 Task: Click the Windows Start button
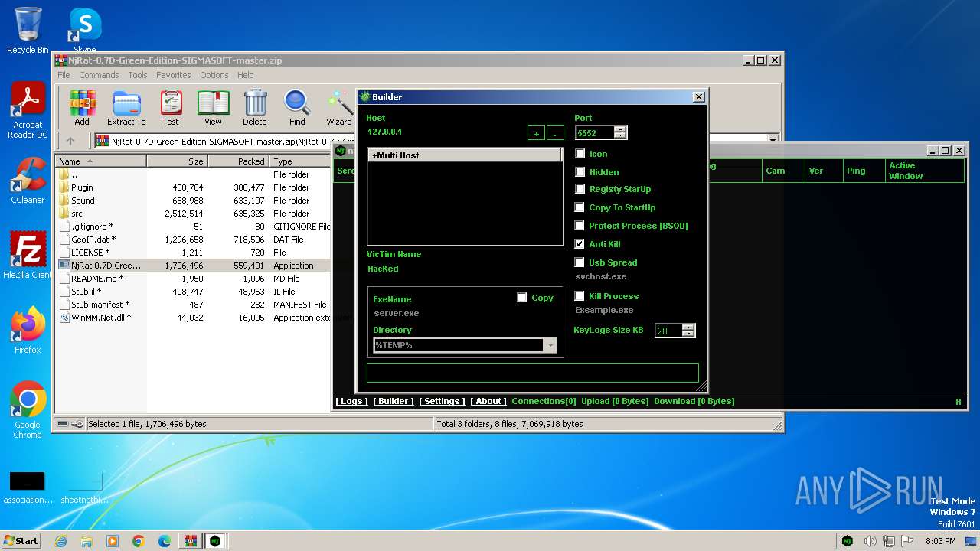(x=21, y=541)
